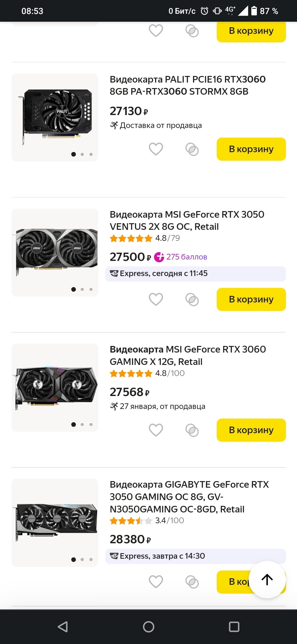This screenshot has height=644, width=297.
Task: Open MSI RTX 3060 GAMING X title
Action: [188, 355]
